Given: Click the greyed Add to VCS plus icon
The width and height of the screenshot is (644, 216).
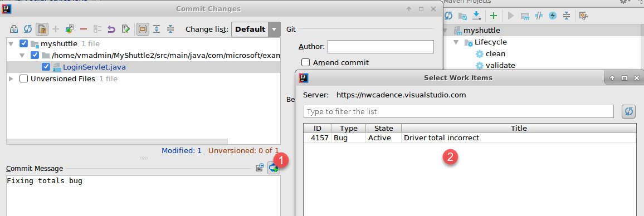Looking at the screenshot, I should [56, 29].
